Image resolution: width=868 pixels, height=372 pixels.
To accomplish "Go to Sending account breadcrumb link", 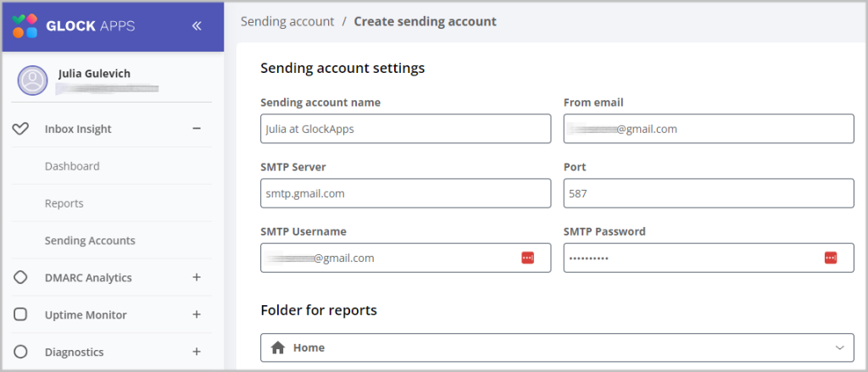I will pyautogui.click(x=287, y=21).
